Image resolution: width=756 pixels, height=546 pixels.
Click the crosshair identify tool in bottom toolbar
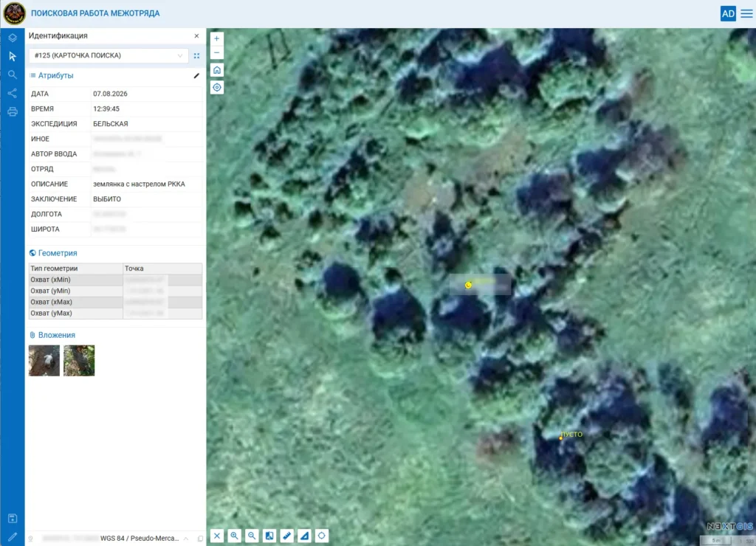tap(322, 536)
